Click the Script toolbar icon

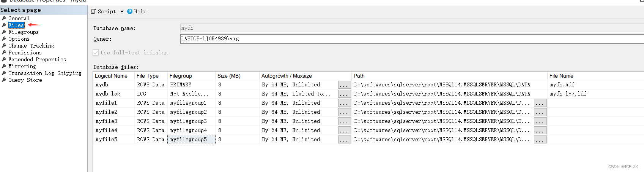click(x=93, y=11)
